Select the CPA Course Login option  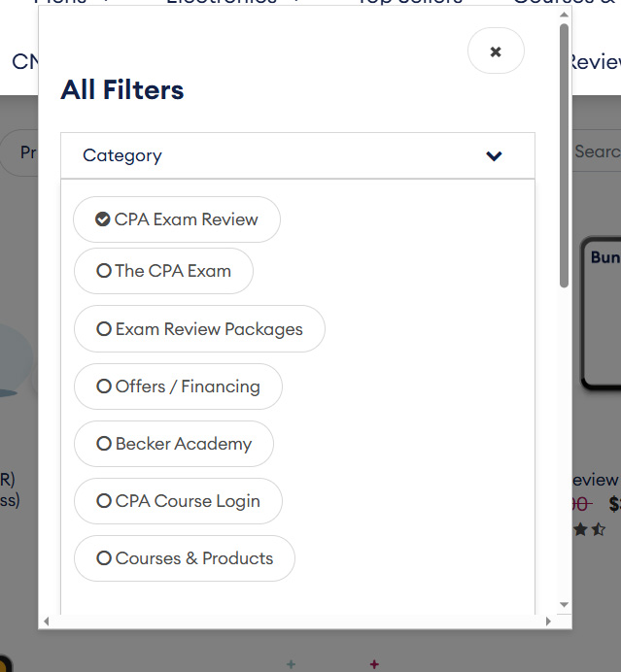point(178,501)
